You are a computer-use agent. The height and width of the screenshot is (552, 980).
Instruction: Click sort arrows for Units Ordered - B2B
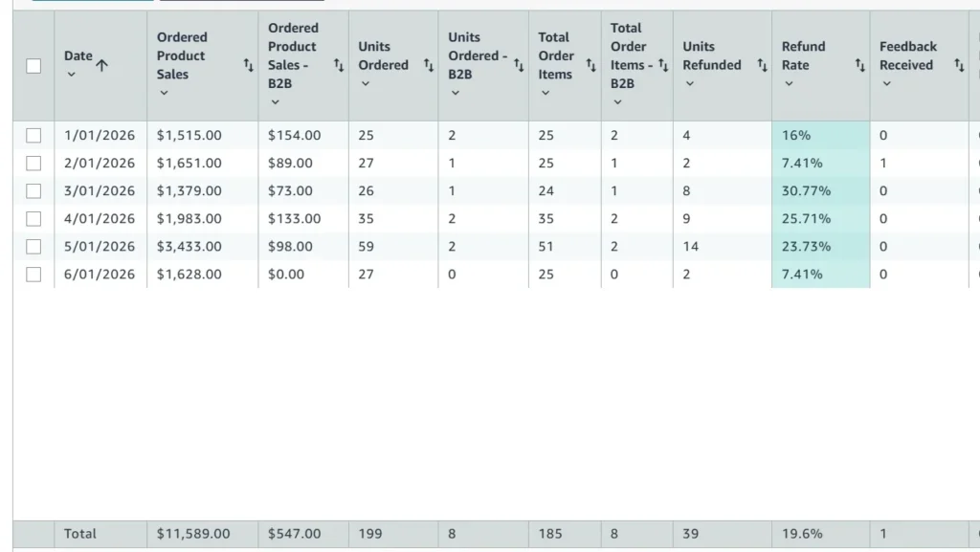coord(518,65)
